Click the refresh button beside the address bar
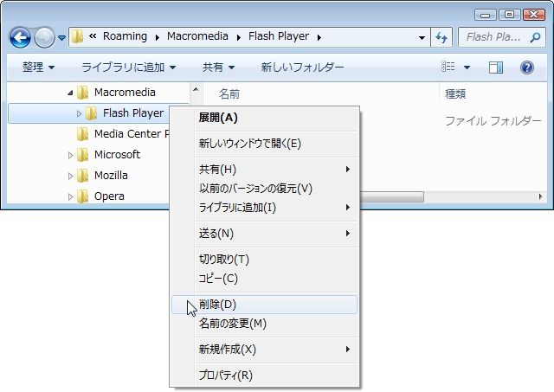 point(441,37)
